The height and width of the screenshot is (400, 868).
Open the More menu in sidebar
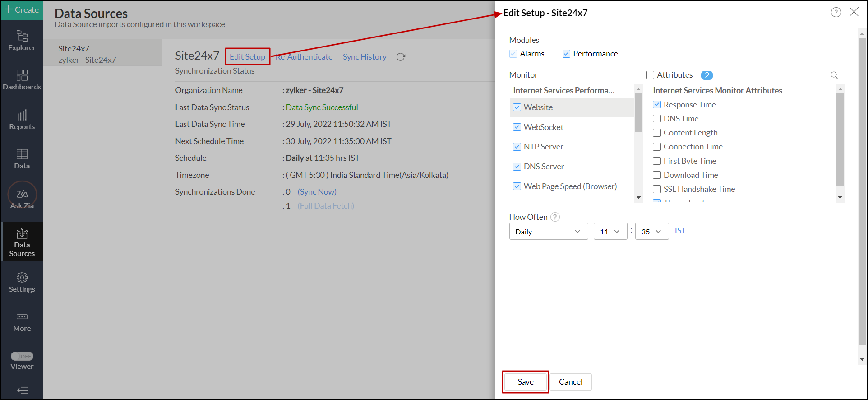[22, 321]
